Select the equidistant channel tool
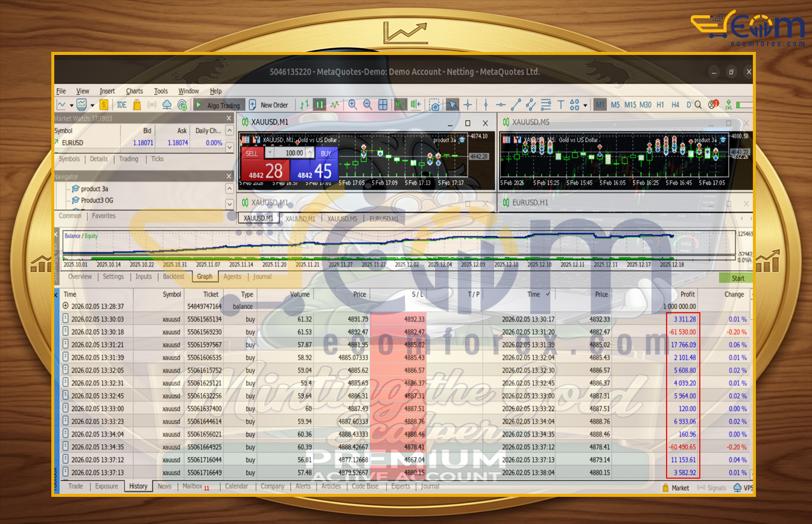The width and height of the screenshot is (812, 524). pos(531,104)
